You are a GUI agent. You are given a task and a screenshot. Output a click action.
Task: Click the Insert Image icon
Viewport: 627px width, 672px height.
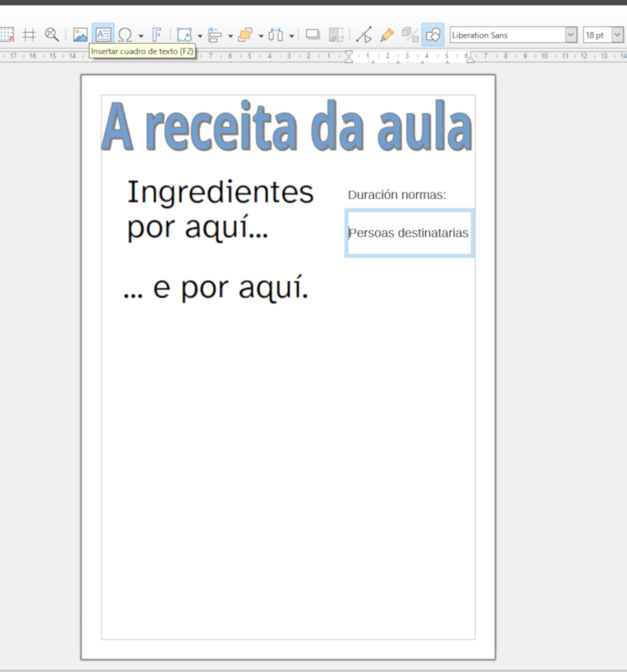[81, 34]
